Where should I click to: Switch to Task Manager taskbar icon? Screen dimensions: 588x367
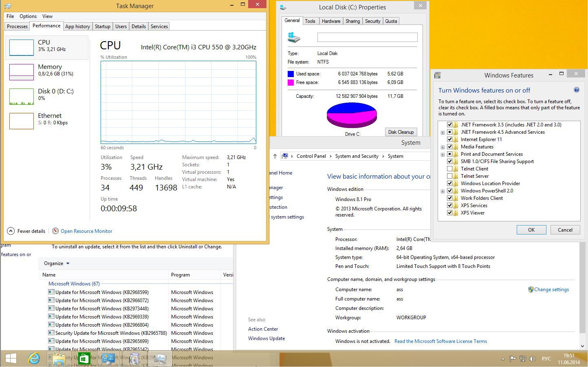(x=160, y=358)
